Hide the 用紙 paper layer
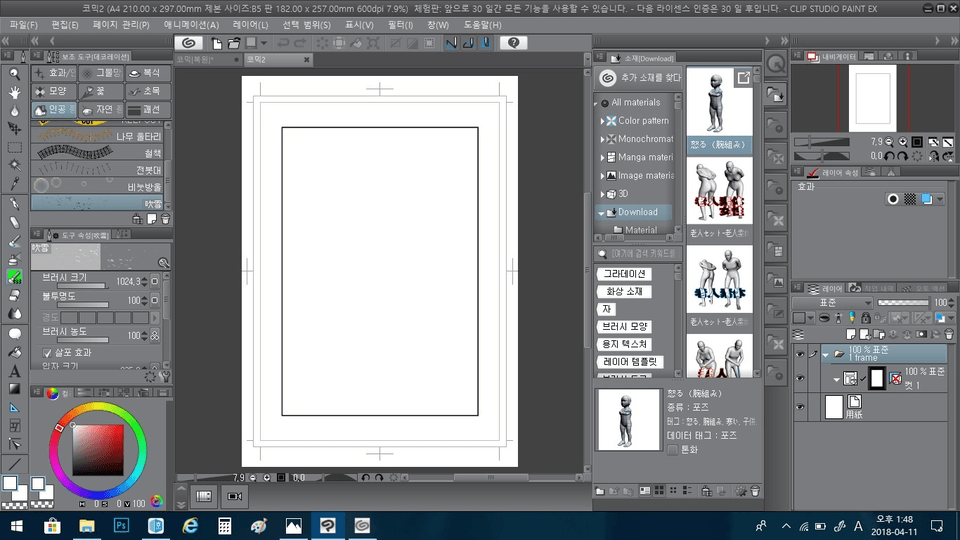960x540 pixels. (x=800, y=407)
